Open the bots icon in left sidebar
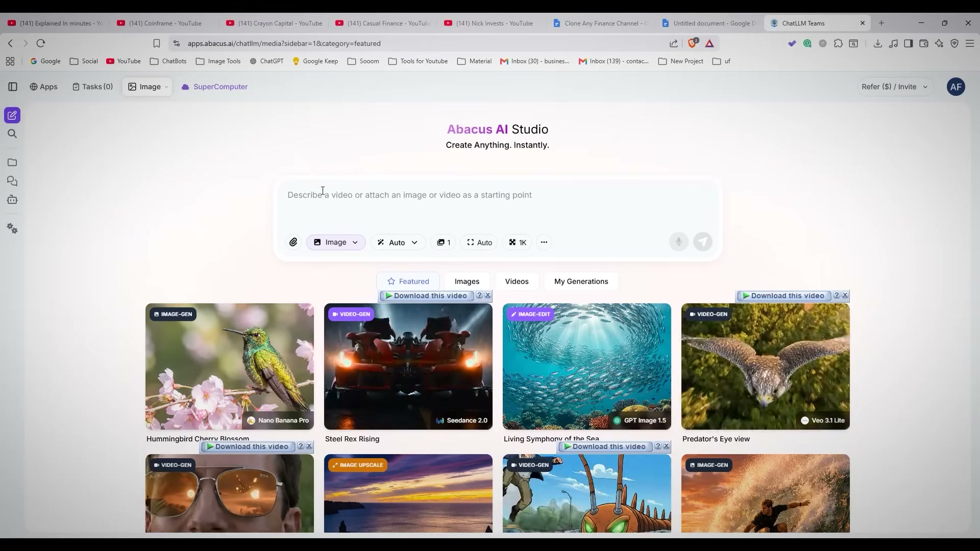The image size is (980, 551). (12, 199)
